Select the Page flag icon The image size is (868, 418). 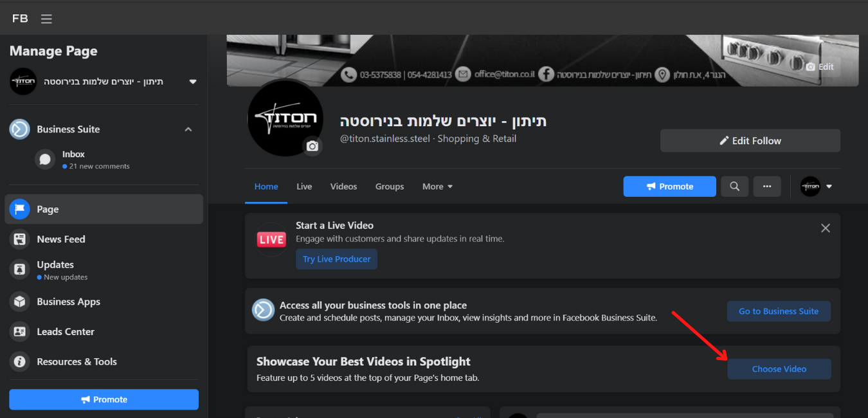tap(20, 209)
